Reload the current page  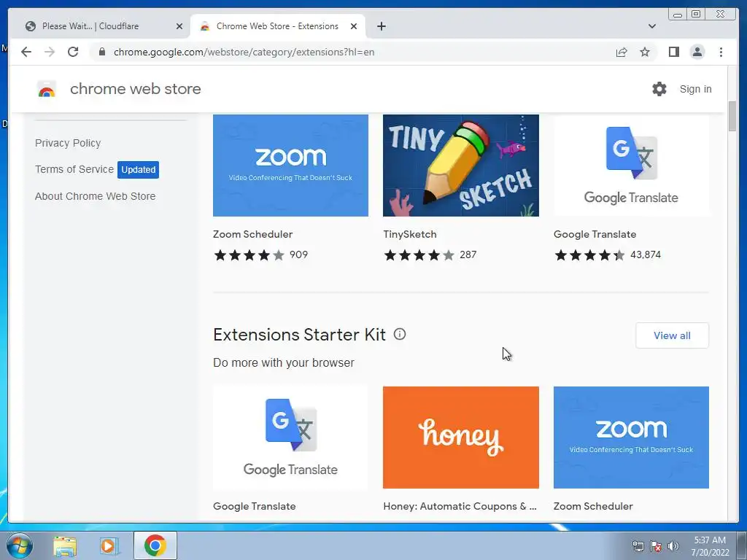coord(73,52)
